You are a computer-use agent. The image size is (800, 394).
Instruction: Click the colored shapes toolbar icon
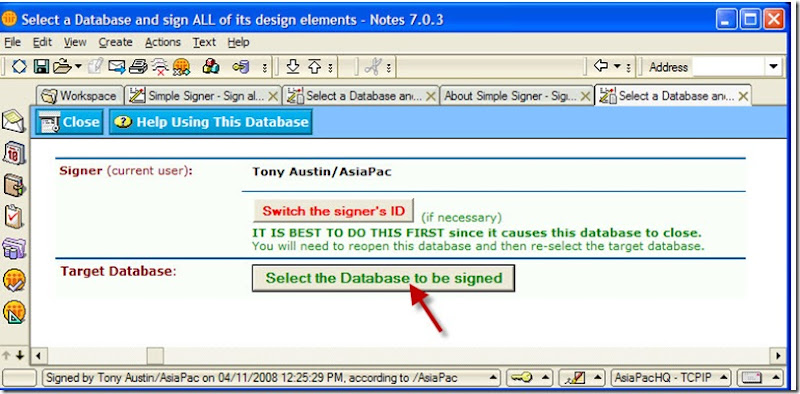click(x=211, y=66)
